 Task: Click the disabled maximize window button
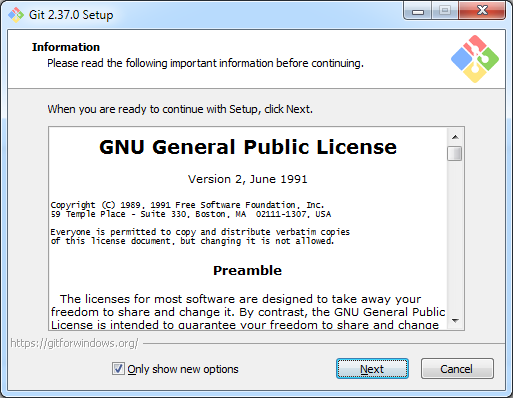[x=445, y=11]
